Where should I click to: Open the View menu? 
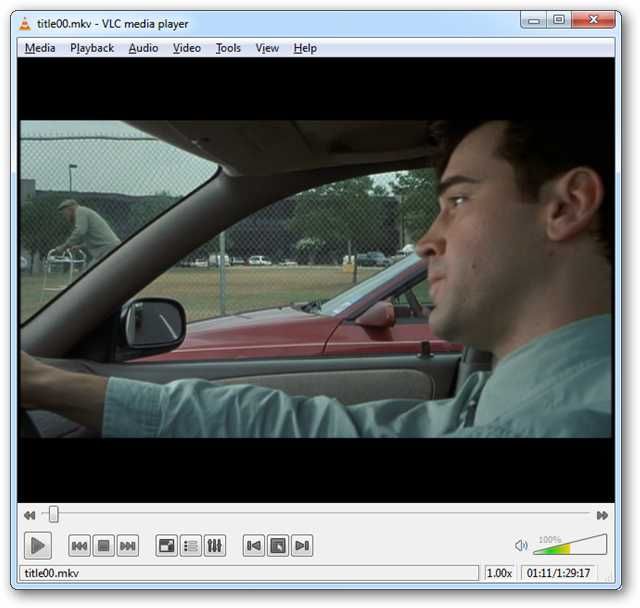point(267,48)
